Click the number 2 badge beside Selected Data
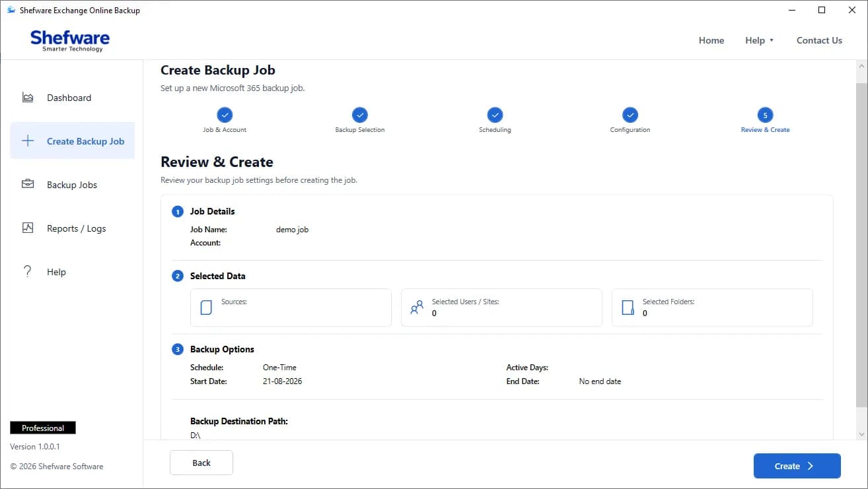The image size is (868, 489). click(x=178, y=276)
